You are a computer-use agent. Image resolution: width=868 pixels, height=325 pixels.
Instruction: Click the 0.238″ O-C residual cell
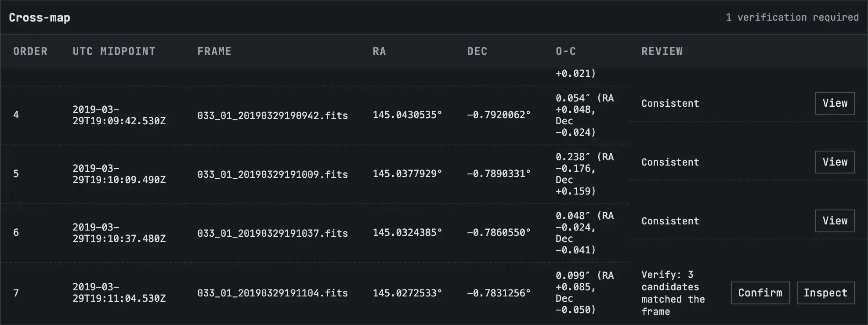(585, 174)
